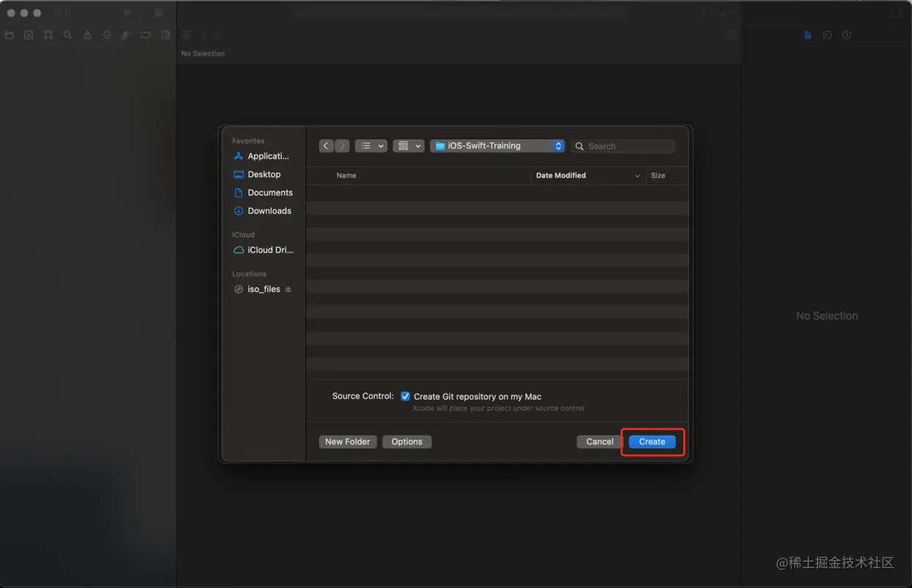Open the iOS-Swift-Training folder path popup
912x588 pixels.
(497, 146)
